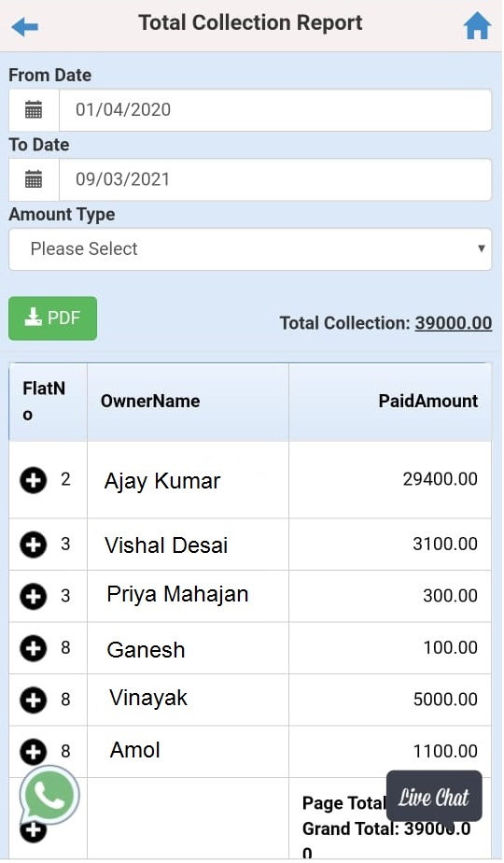The image size is (504, 863).
Task: Open the WhatsApp chat icon
Action: coord(49,796)
